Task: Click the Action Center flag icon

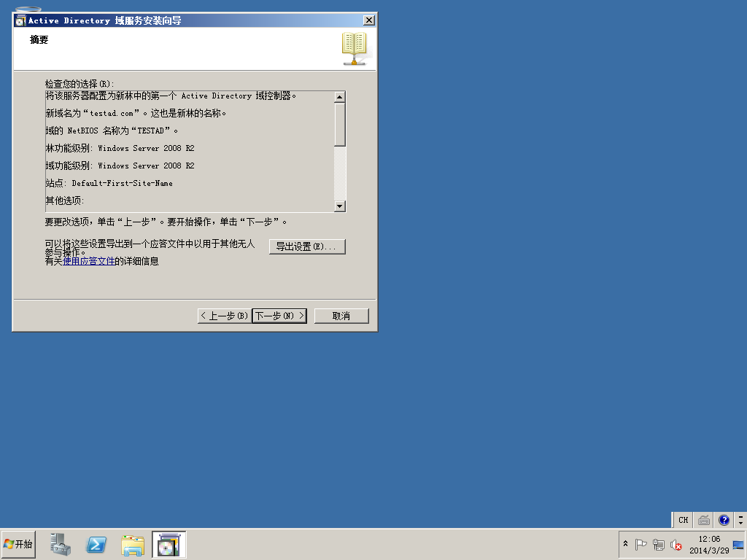Action: pos(640,544)
